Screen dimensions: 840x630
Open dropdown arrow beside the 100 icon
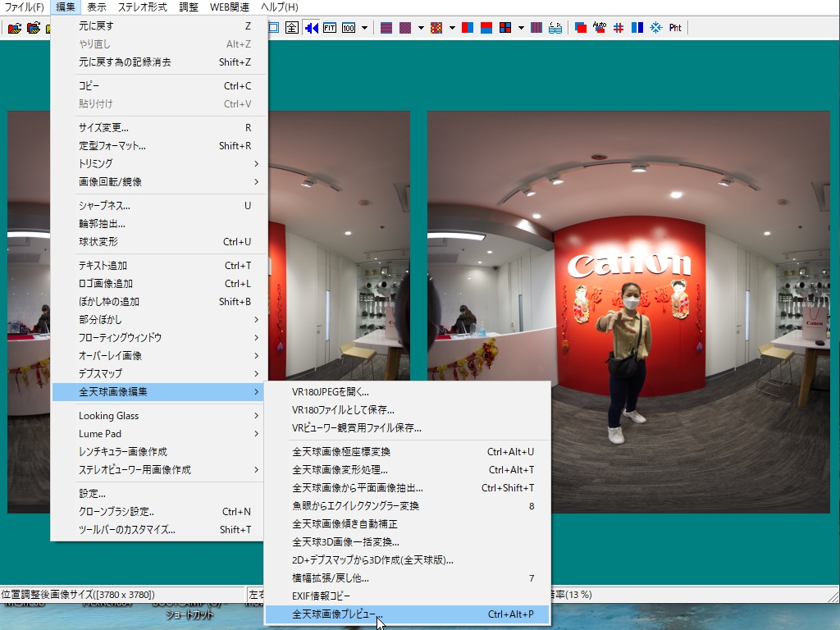pos(364,28)
